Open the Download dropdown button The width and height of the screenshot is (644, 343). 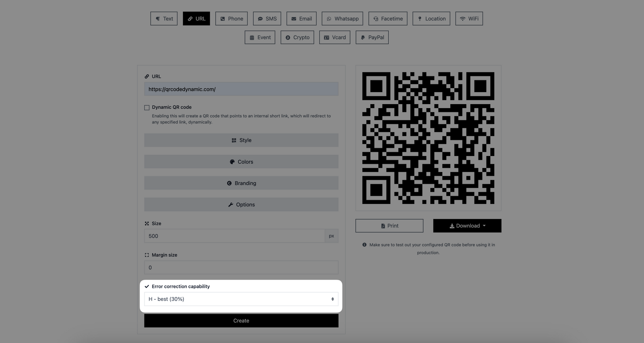(467, 226)
